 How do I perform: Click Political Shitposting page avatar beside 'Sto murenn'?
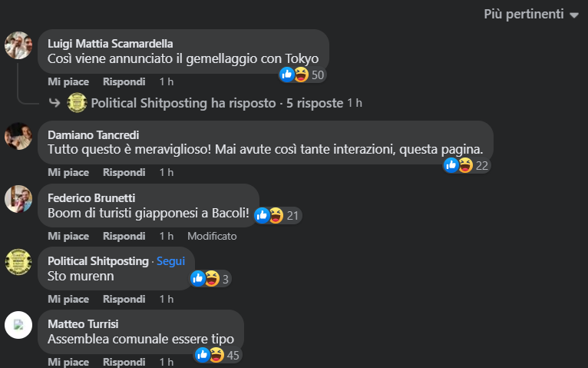pos(18,262)
